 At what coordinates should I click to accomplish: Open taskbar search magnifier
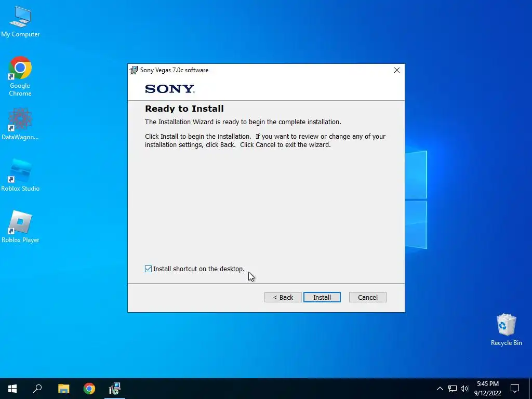(x=37, y=389)
